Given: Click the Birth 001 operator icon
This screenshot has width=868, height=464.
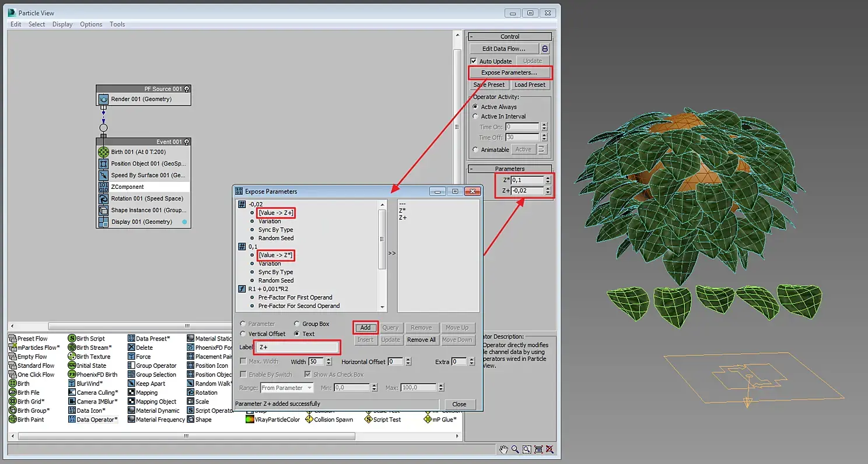Looking at the screenshot, I should tap(103, 152).
